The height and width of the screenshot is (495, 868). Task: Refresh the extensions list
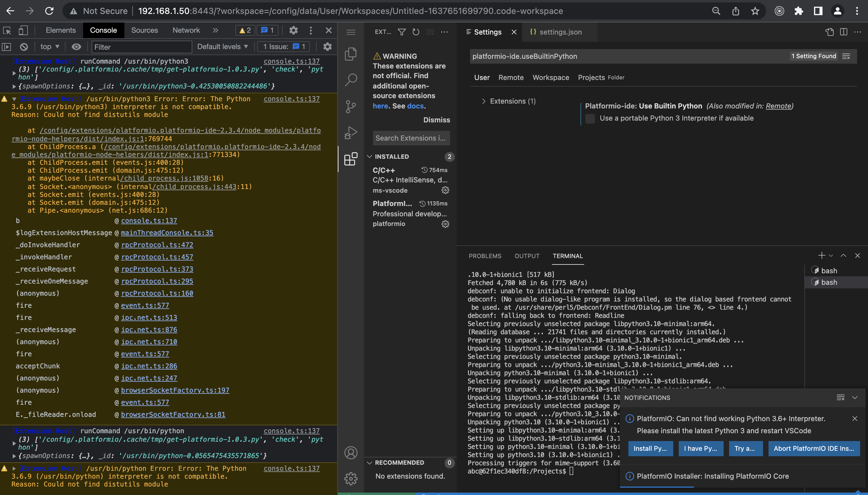tap(416, 32)
